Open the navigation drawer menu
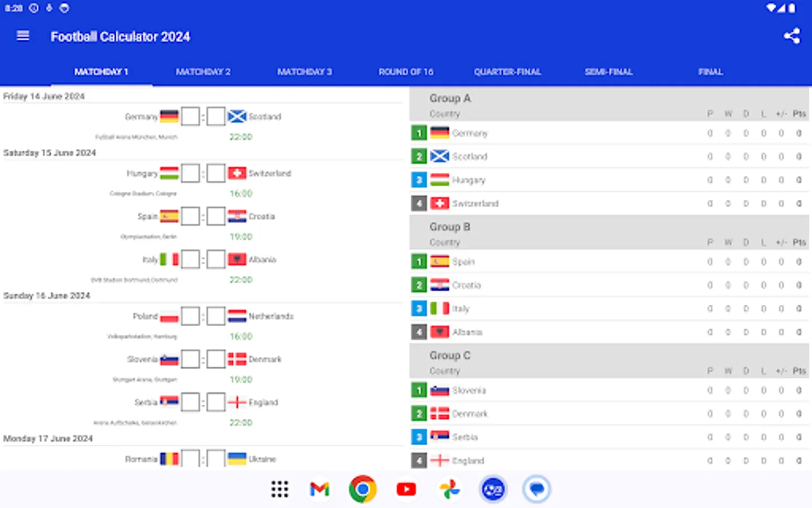812x508 pixels. 23,36
